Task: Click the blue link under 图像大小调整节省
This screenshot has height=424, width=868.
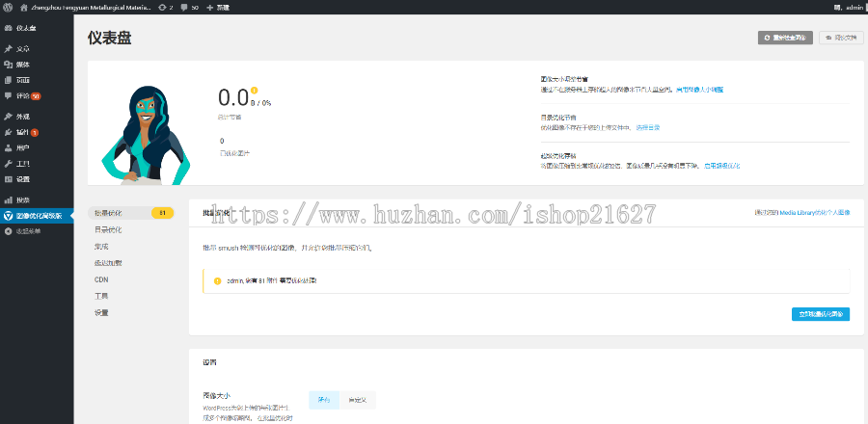Action: (700, 89)
